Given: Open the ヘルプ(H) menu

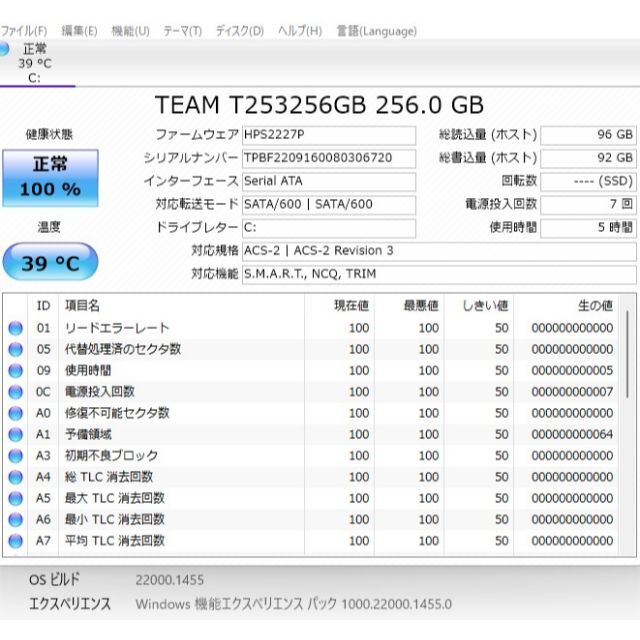Looking at the screenshot, I should pos(300,31).
